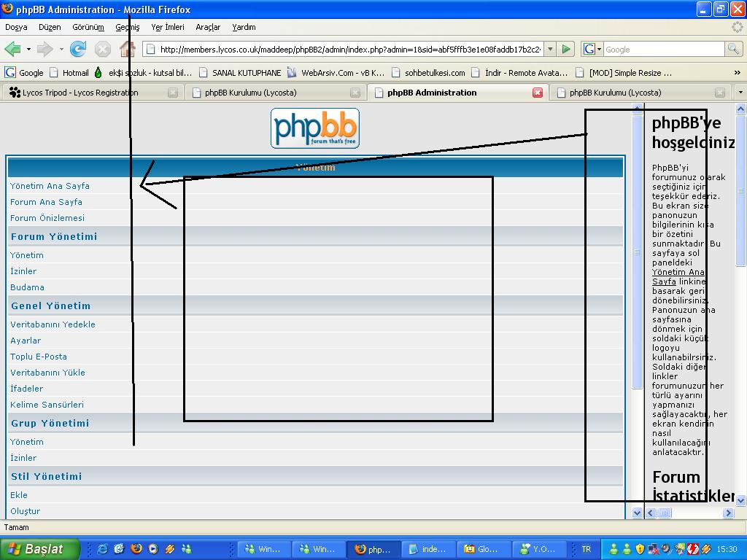
Task: Click the Forward arrow navigation button
Action: coord(45,49)
